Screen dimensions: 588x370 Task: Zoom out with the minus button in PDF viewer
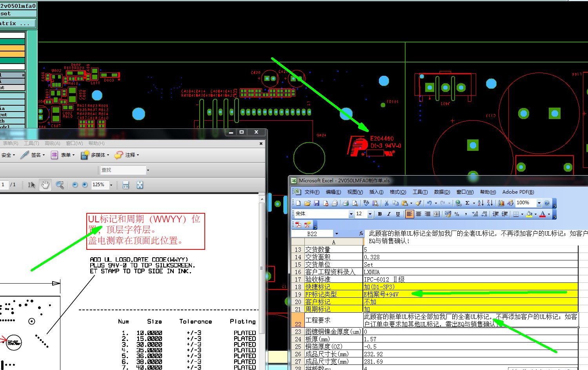coord(75,185)
